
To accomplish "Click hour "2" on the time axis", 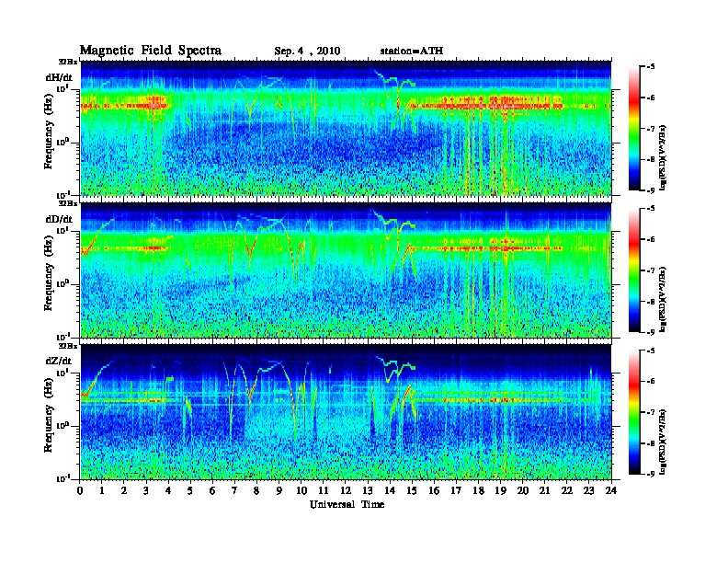I will coord(124,491).
